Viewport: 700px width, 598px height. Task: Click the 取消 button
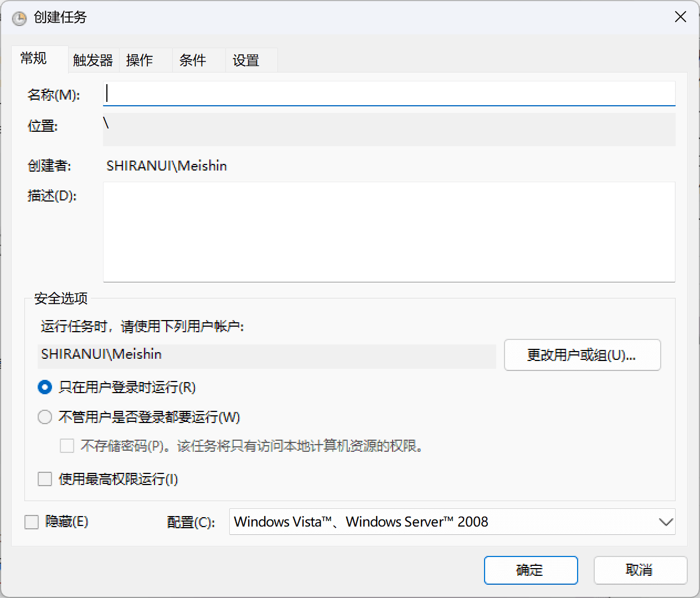click(x=640, y=570)
